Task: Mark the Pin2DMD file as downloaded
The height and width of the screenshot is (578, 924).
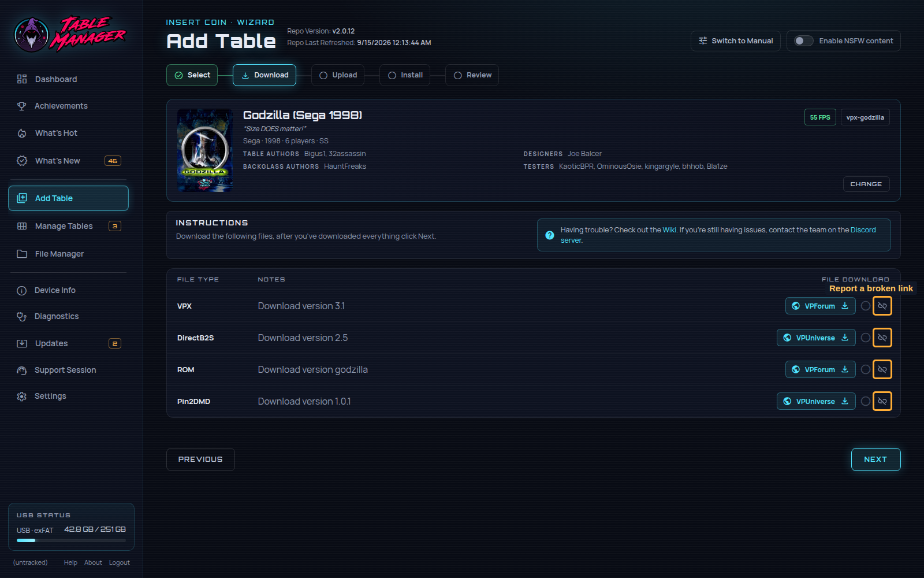Action: (865, 401)
